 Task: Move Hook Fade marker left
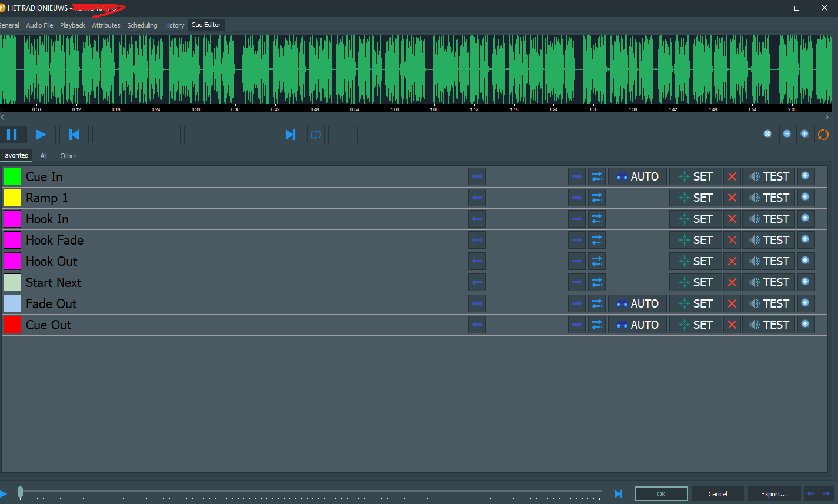(x=477, y=240)
